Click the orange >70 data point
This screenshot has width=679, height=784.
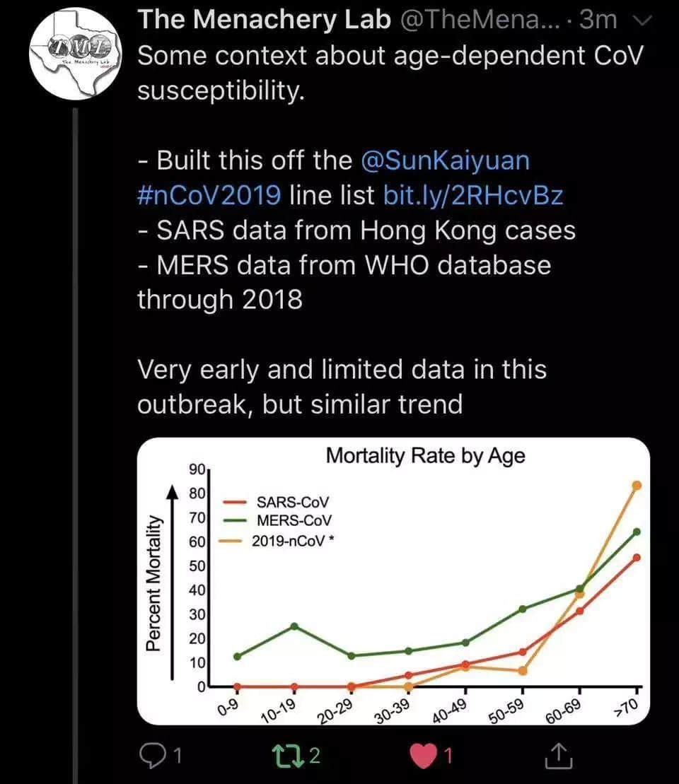coord(637,486)
